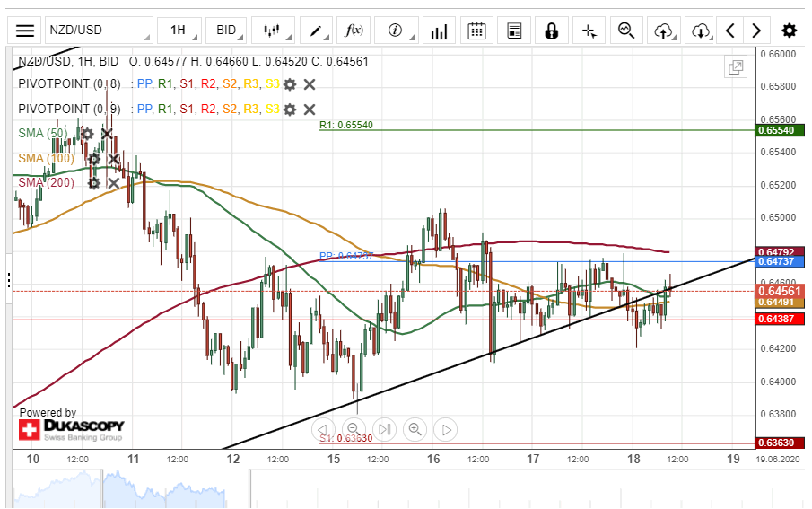Open the cloud upload save menu
This screenshot has width=812, height=509.
point(664,31)
